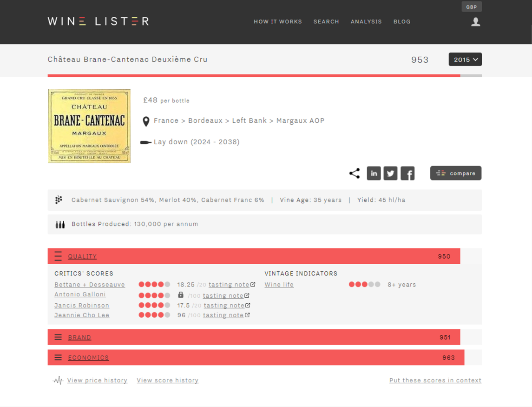Click the Bordeaux region text
Screen dimensions: 532x407
tap(205, 120)
